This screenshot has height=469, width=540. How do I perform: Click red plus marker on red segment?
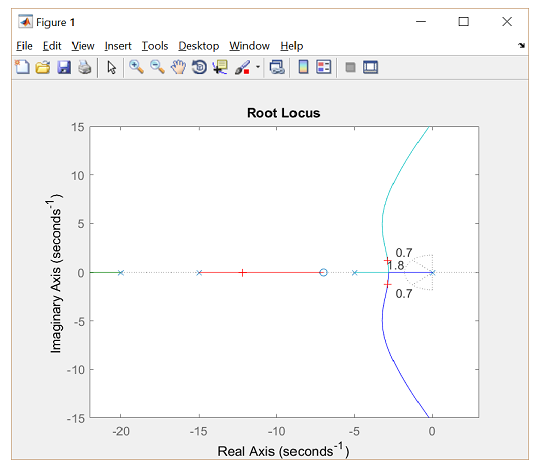pos(242,272)
